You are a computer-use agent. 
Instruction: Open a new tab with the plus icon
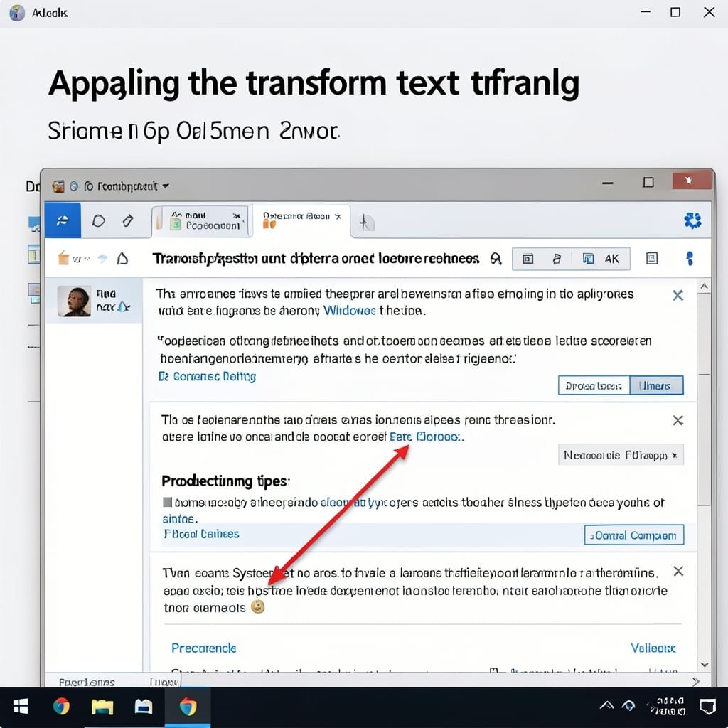tap(366, 223)
